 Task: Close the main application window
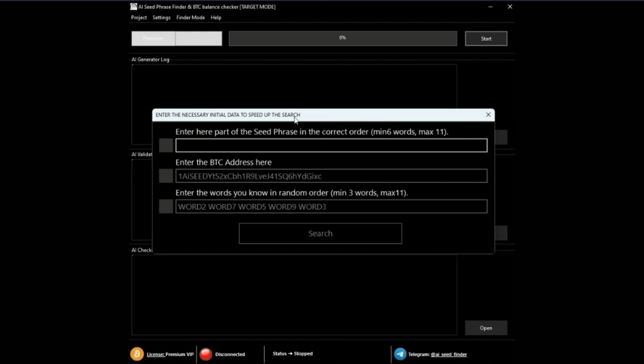[x=510, y=7]
